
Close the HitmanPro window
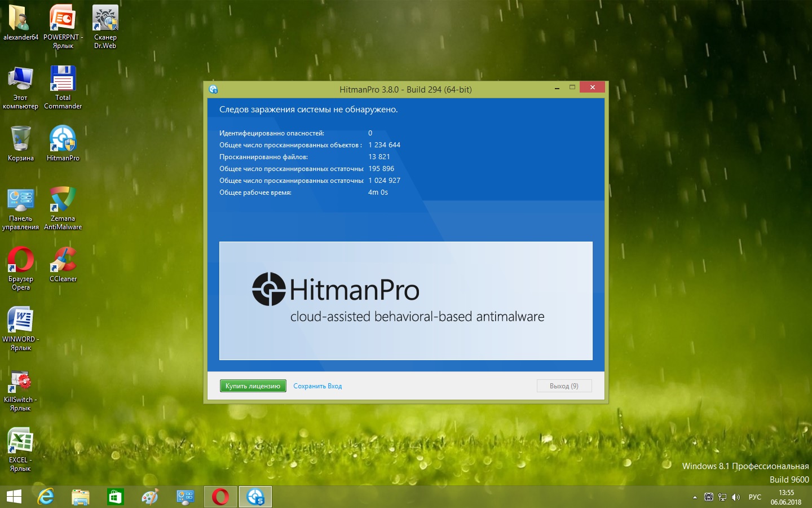click(x=592, y=87)
